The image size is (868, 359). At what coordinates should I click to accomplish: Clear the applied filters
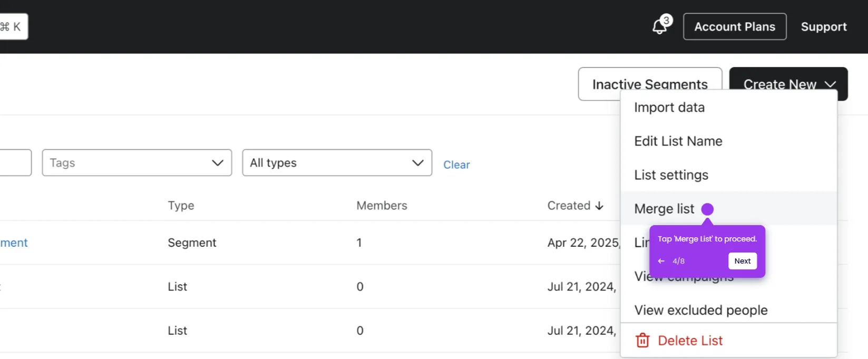(x=456, y=164)
